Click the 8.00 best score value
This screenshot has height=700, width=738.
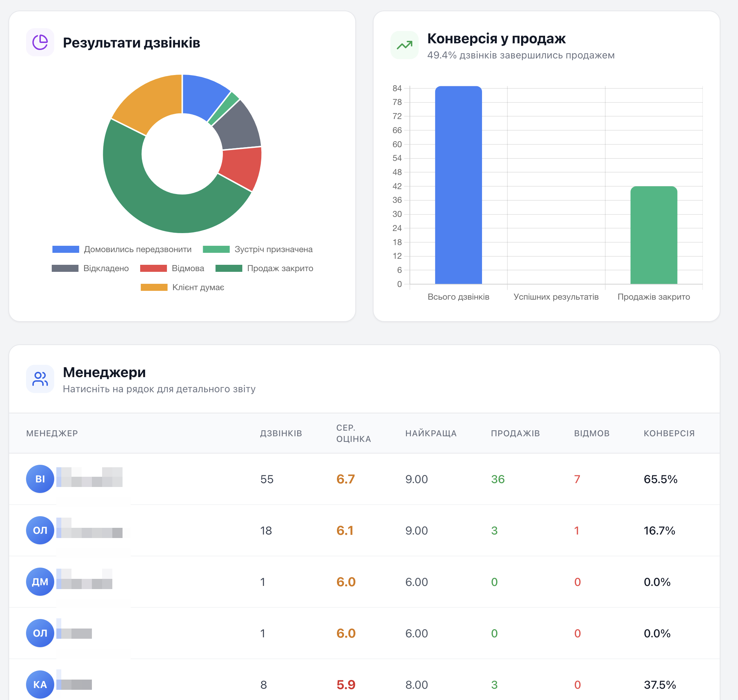417,685
